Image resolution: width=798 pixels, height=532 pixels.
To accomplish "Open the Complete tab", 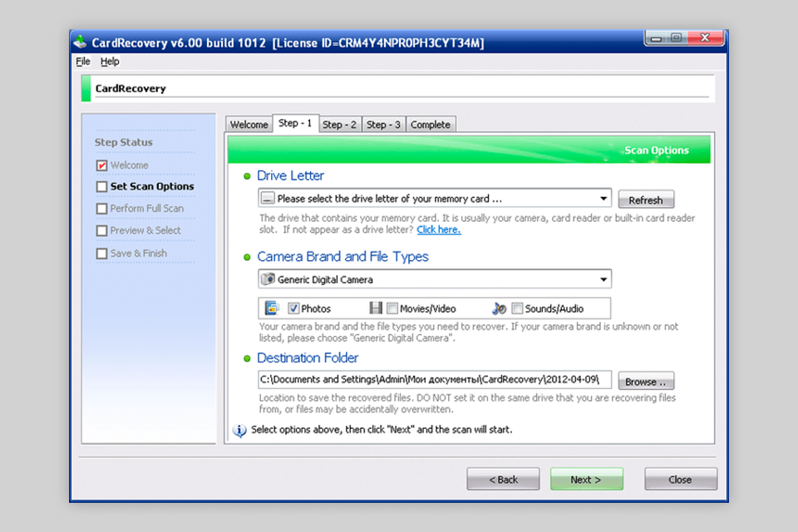I will [x=431, y=125].
